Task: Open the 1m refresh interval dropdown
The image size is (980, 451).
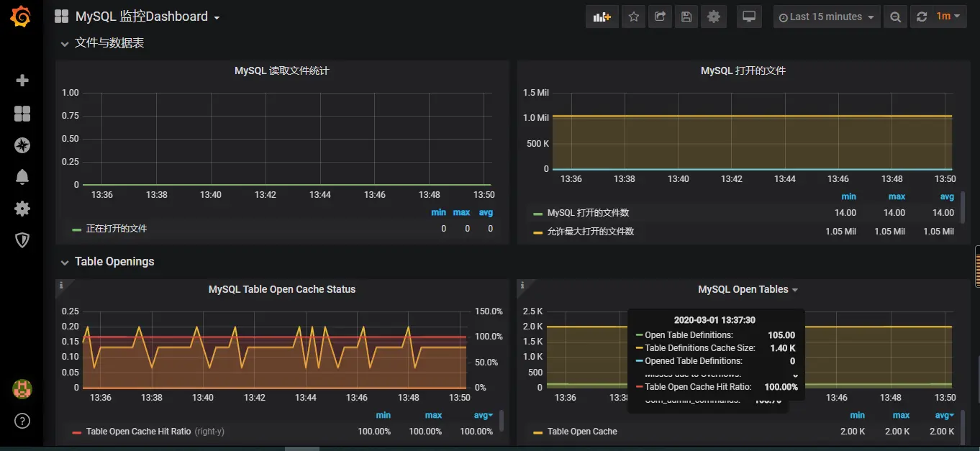Action: pyautogui.click(x=948, y=17)
